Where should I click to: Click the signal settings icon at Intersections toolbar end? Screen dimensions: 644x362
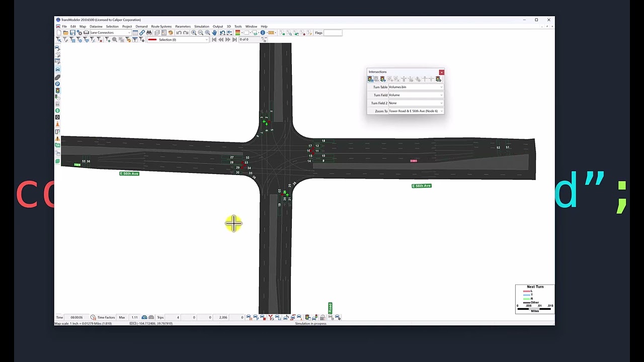point(438,79)
